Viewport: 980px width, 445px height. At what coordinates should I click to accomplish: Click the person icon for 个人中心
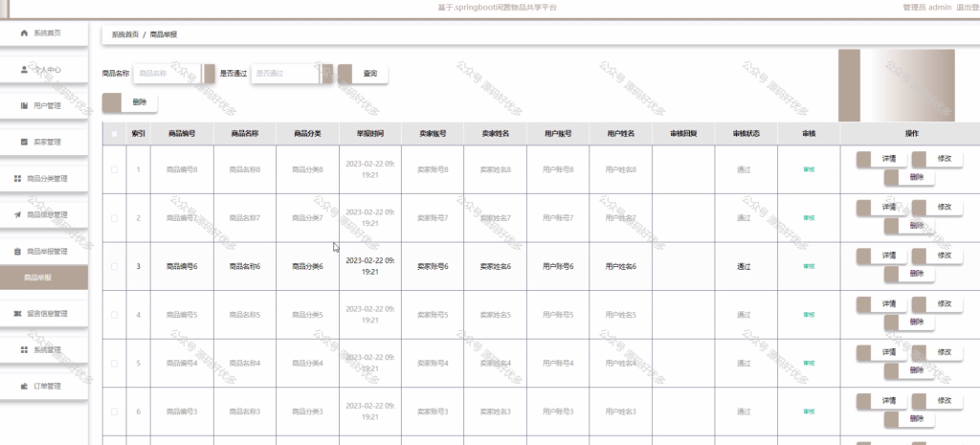click(x=24, y=69)
